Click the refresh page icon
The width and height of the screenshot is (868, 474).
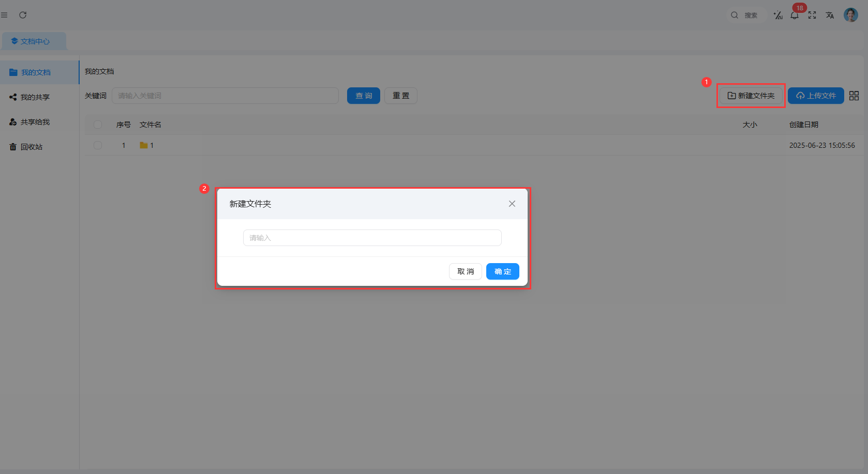23,15
